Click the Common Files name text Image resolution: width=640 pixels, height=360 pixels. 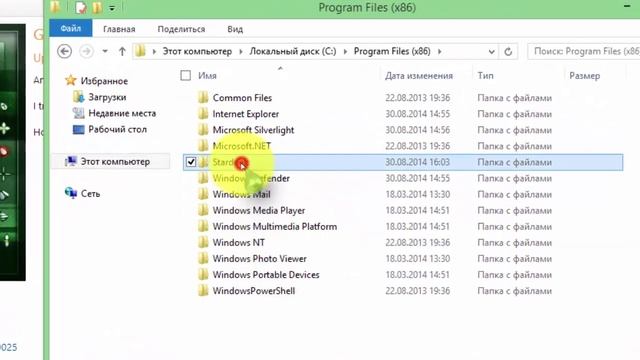tap(242, 98)
